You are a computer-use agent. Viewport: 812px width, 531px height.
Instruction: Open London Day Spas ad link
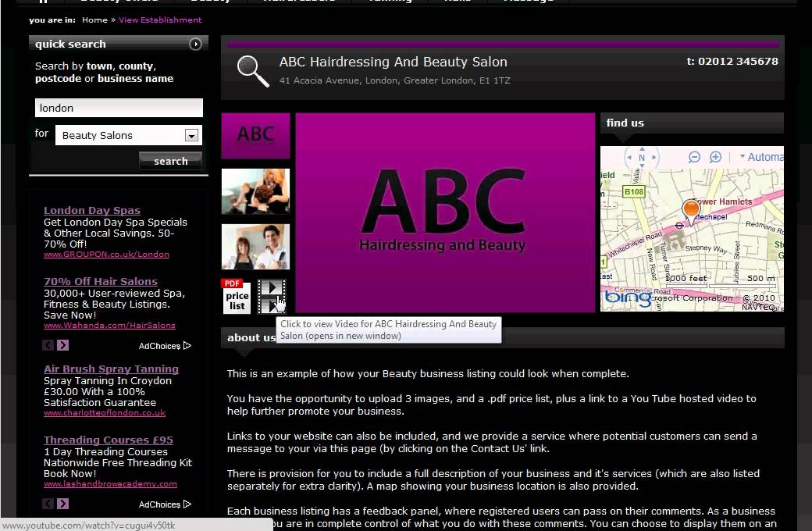92,210
